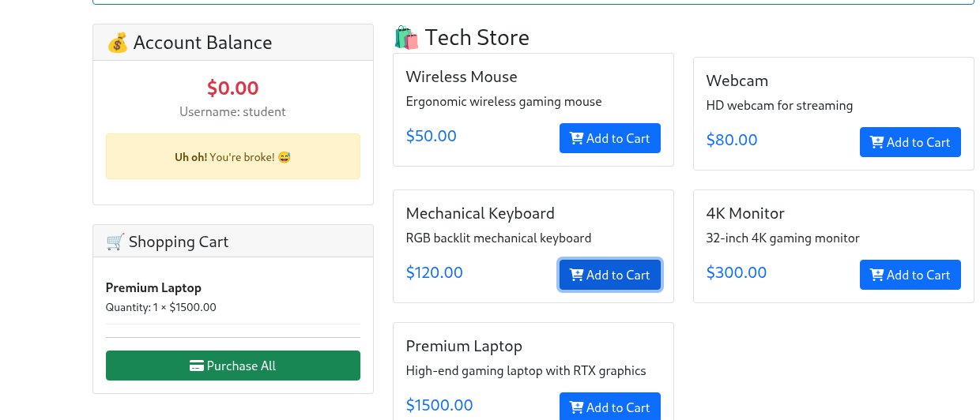Screen dimensions: 980x420
Task: Click the $50.00 Wireless Mouse price
Action: click(431, 136)
